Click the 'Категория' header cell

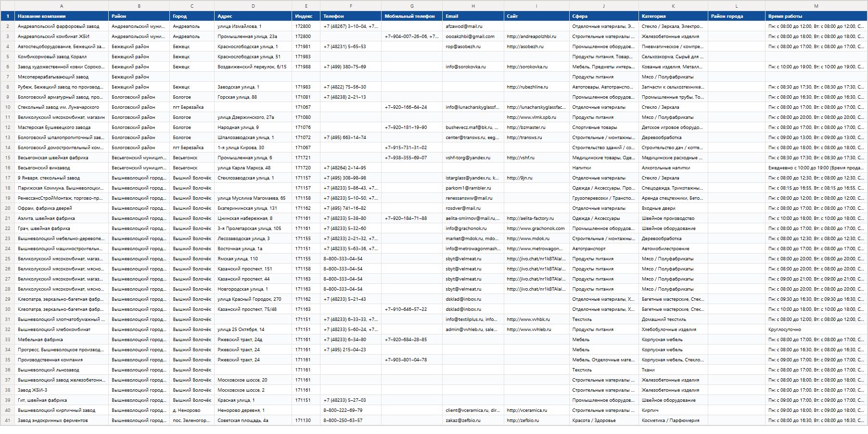673,16
